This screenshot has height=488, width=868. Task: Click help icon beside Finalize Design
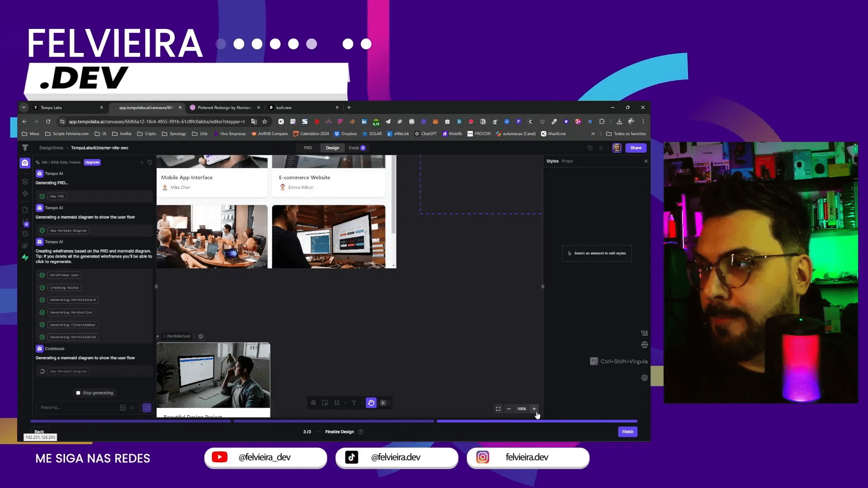360,432
